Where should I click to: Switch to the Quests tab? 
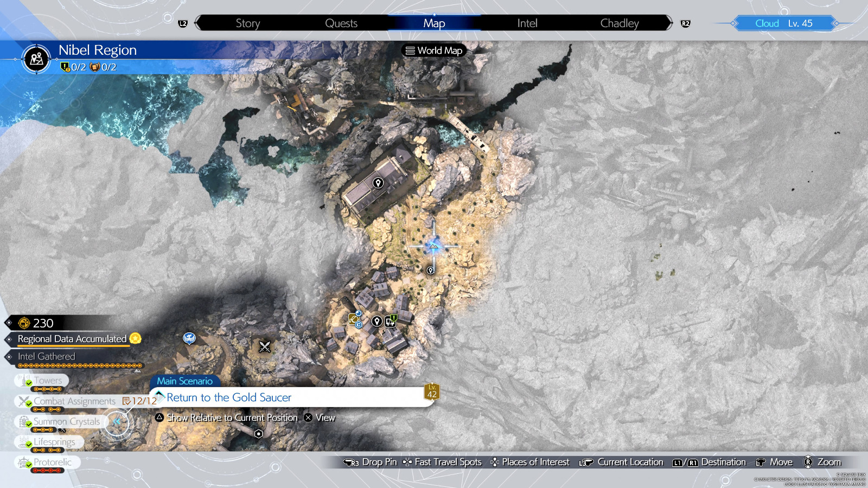(341, 23)
